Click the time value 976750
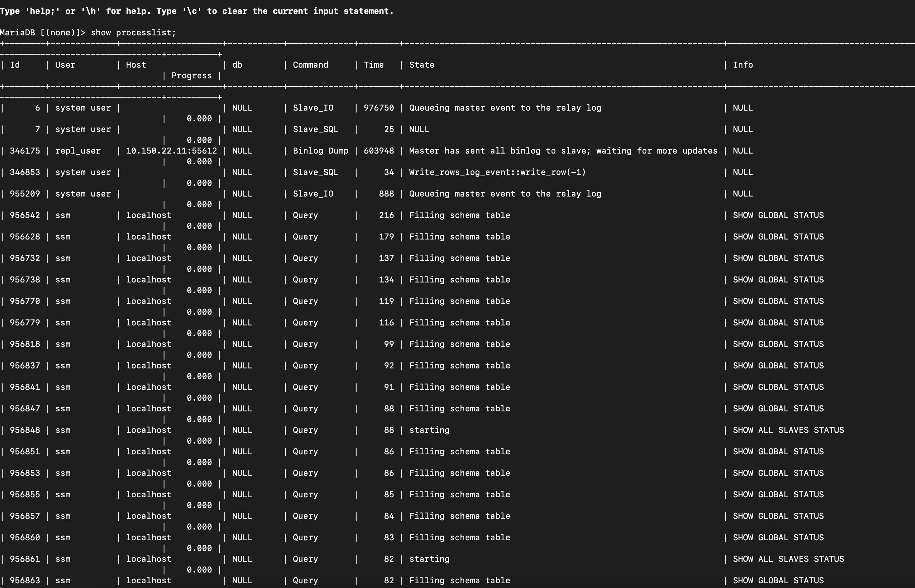Image resolution: width=915 pixels, height=588 pixels. tap(378, 108)
